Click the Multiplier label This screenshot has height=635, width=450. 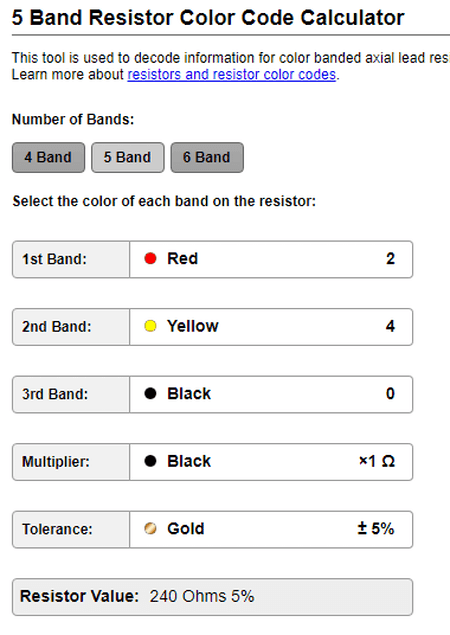point(55,462)
